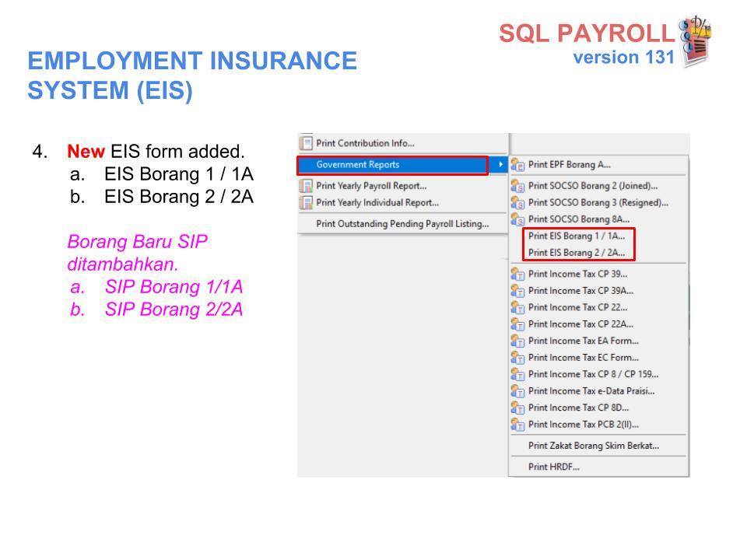
Task: Select Print SOCSO Borang 3 (Resigned)
Action: (x=598, y=202)
